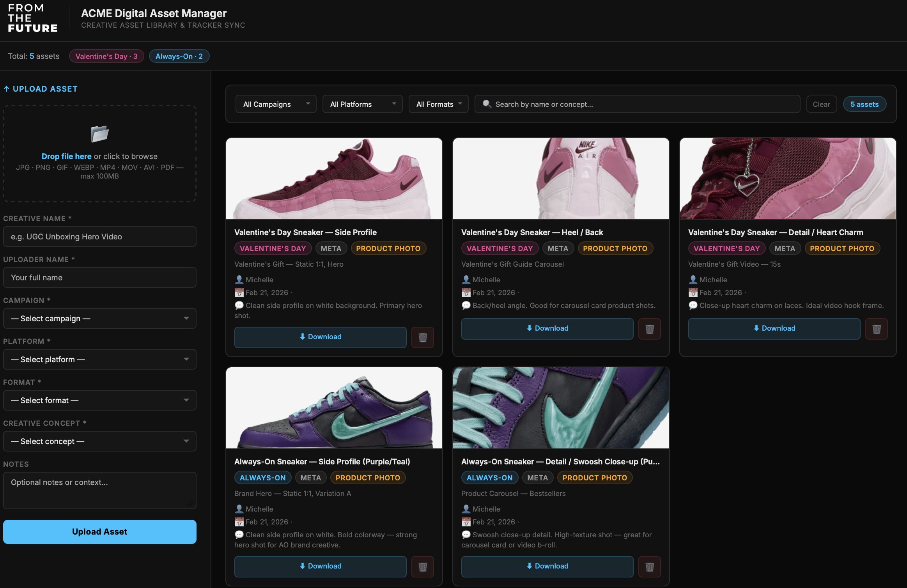The height and width of the screenshot is (588, 907).
Task: Expand the Select concept dropdown
Action: pos(100,441)
